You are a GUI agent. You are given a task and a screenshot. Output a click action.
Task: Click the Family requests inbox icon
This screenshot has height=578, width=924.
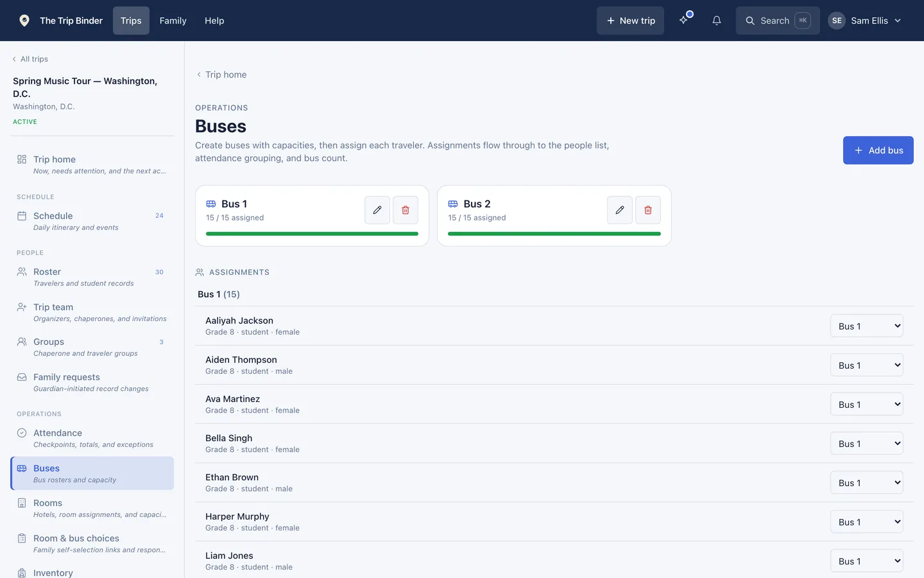coord(22,377)
